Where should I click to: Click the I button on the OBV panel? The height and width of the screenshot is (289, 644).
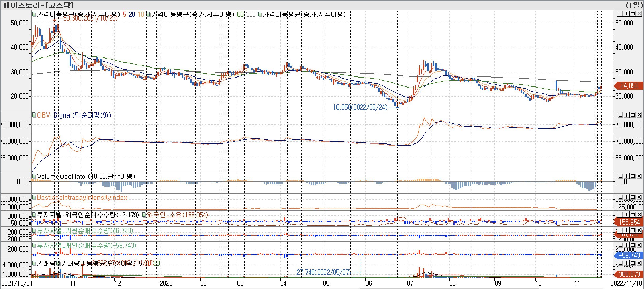[626, 115]
